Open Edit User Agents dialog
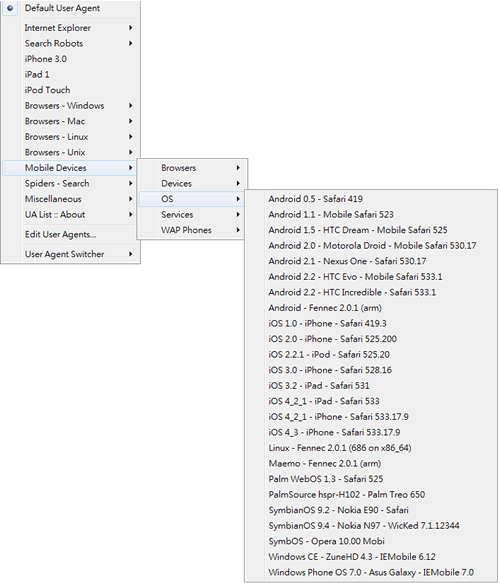 pyautogui.click(x=71, y=235)
